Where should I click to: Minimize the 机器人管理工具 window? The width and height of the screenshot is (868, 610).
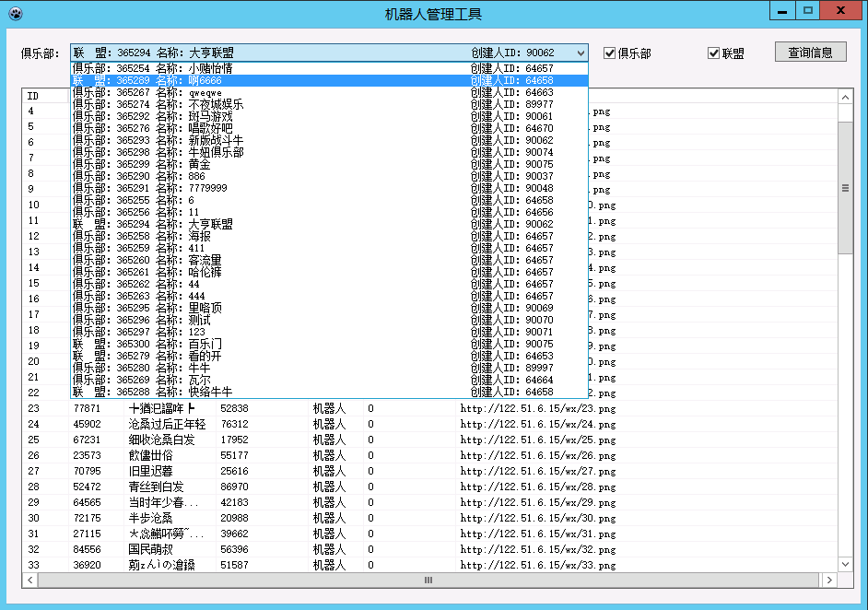[780, 10]
